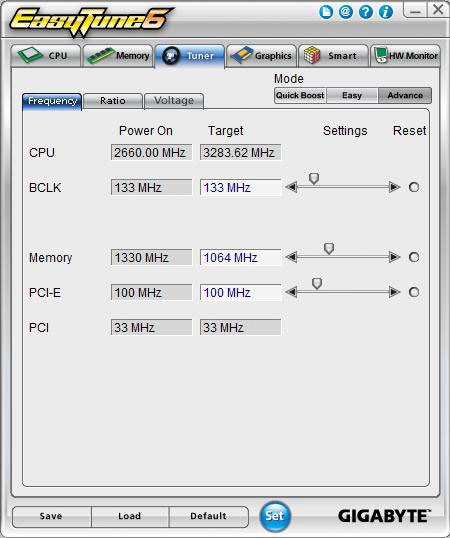Open the Graphics tab
Screen dimensions: 450x538
tap(261, 56)
